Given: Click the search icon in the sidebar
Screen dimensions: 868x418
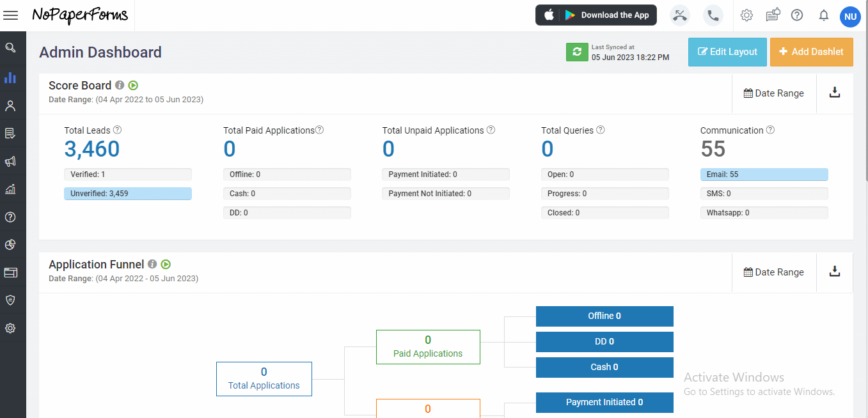Looking at the screenshot, I should pyautogui.click(x=10, y=47).
